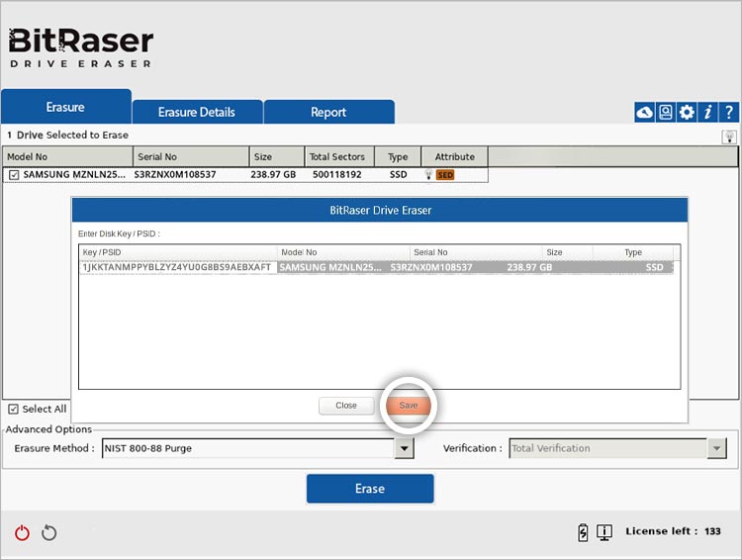742x560 pixels.
Task: Expand the Erasure Method dropdown arrow
Action: tap(404, 448)
